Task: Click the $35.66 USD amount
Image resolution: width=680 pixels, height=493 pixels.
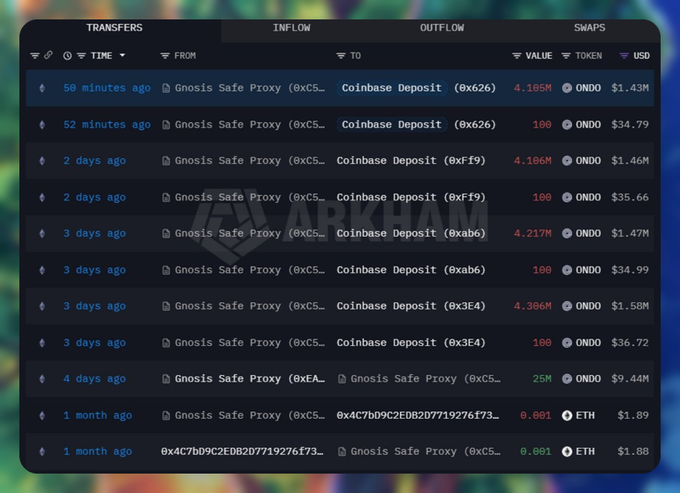Action: click(630, 197)
